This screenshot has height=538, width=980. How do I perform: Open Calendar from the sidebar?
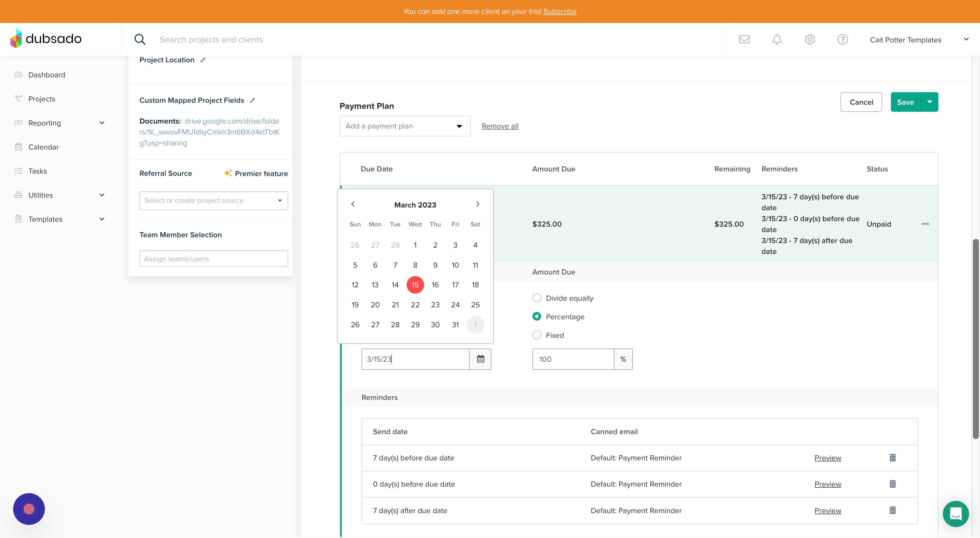point(43,147)
